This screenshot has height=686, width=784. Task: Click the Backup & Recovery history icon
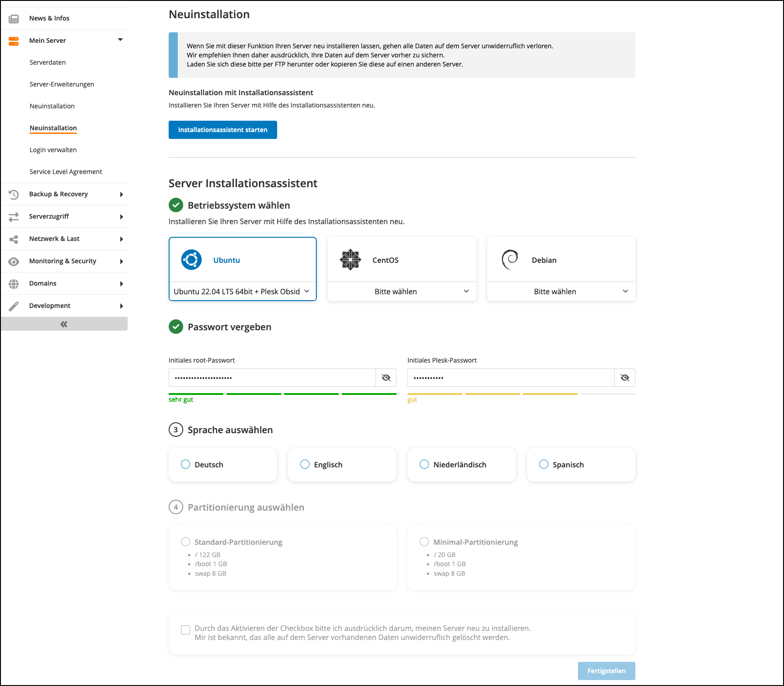pos(14,195)
